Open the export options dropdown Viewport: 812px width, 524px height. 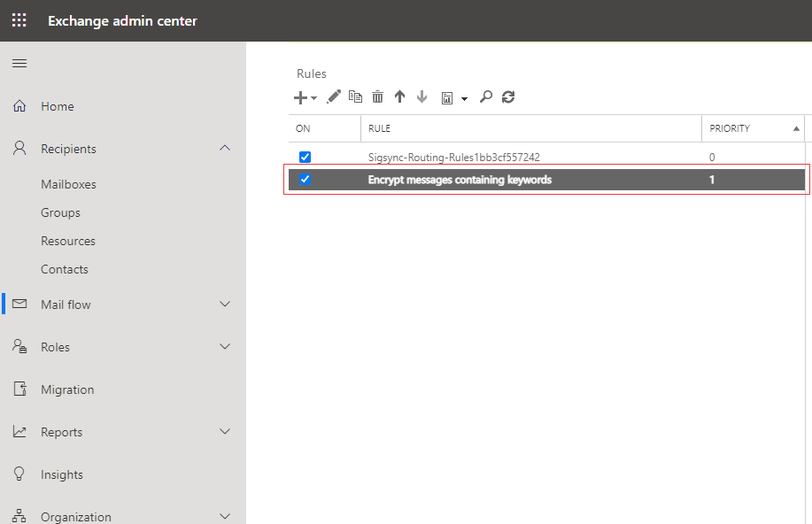click(453, 97)
